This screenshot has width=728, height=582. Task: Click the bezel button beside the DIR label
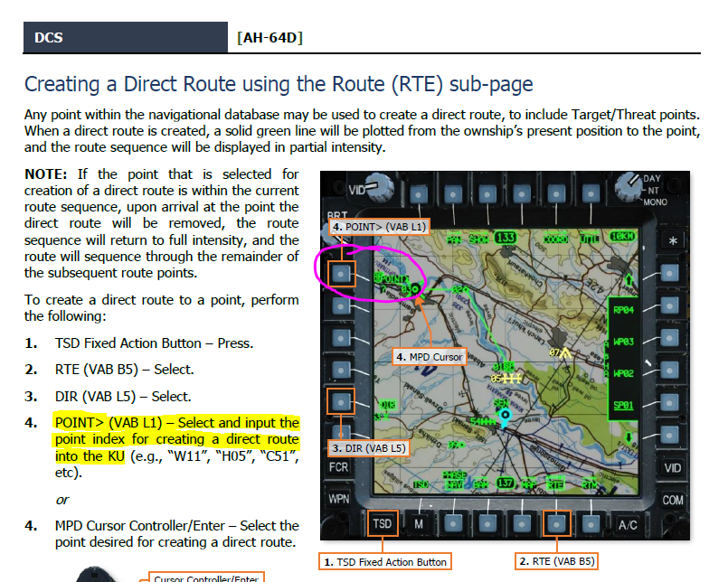341,401
